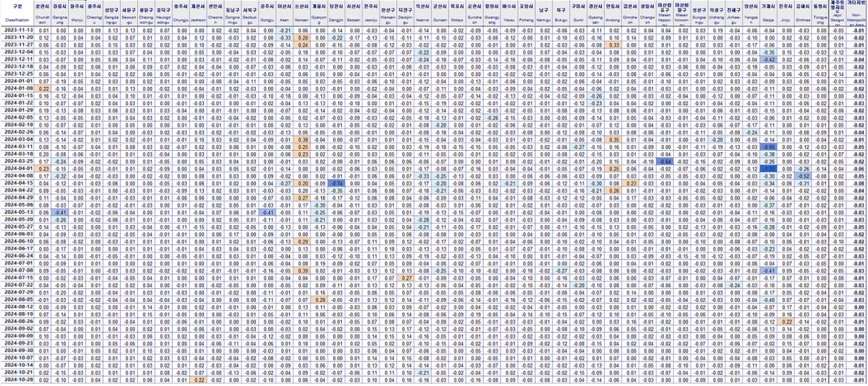Select the -0.74 cell in Dangjin column

point(337,183)
